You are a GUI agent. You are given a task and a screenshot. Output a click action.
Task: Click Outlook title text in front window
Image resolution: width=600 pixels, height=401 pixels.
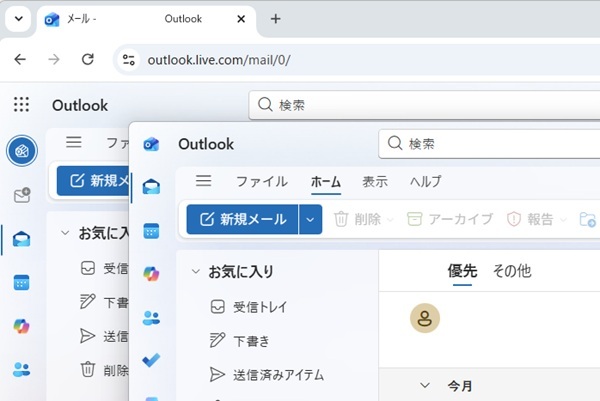tap(206, 144)
